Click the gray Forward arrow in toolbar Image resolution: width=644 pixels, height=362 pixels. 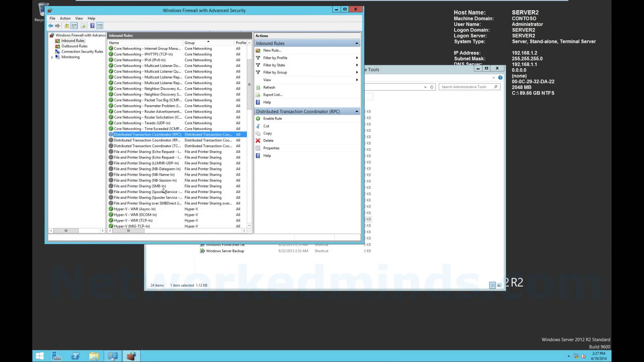click(x=58, y=26)
